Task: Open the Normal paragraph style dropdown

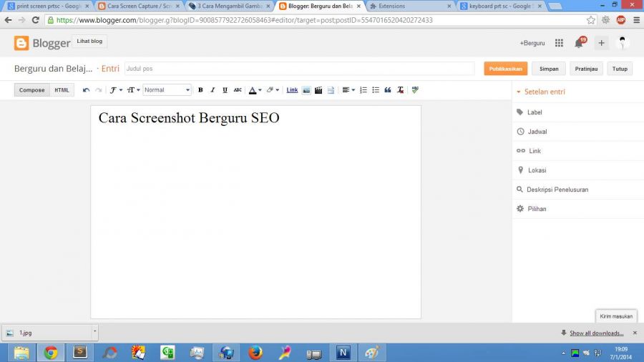Action: point(167,90)
